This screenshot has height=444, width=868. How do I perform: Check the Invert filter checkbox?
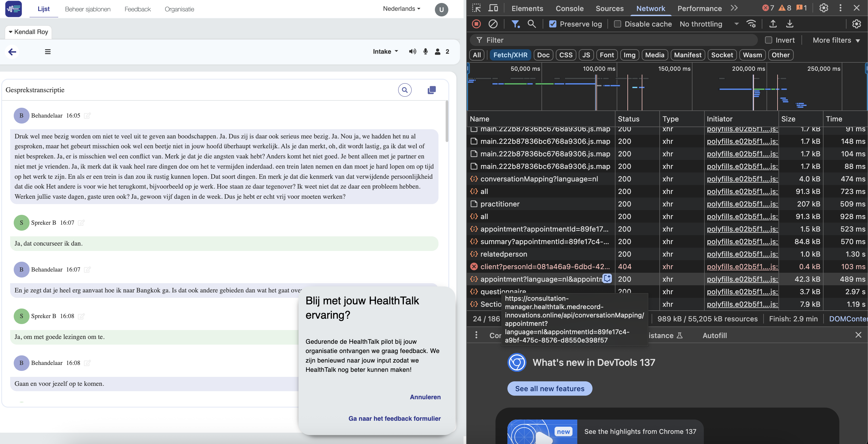(x=768, y=40)
